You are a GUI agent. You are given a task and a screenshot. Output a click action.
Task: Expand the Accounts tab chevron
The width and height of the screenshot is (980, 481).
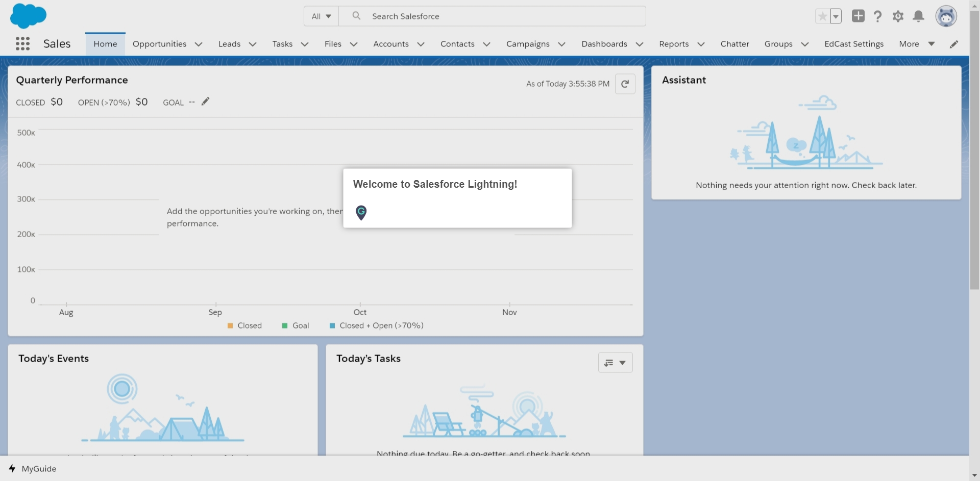(x=421, y=44)
